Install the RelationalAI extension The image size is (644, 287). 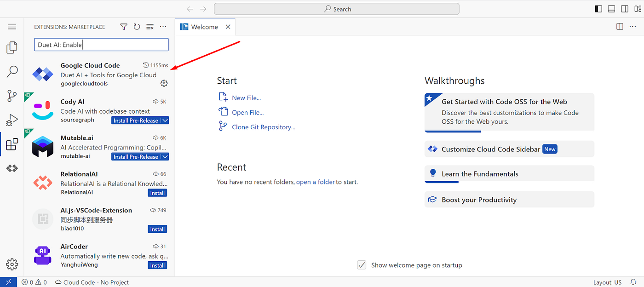[x=157, y=193]
